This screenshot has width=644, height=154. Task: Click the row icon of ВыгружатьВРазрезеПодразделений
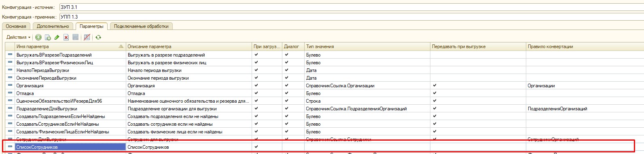tap(10, 55)
